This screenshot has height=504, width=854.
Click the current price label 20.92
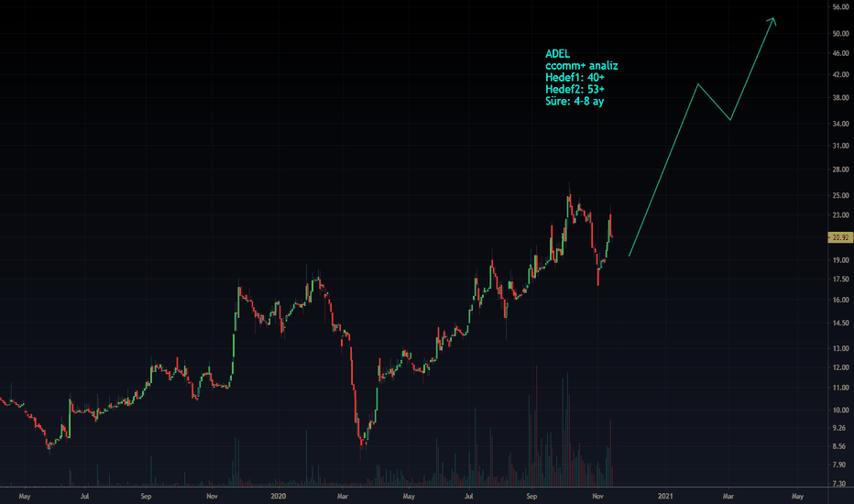(840, 237)
